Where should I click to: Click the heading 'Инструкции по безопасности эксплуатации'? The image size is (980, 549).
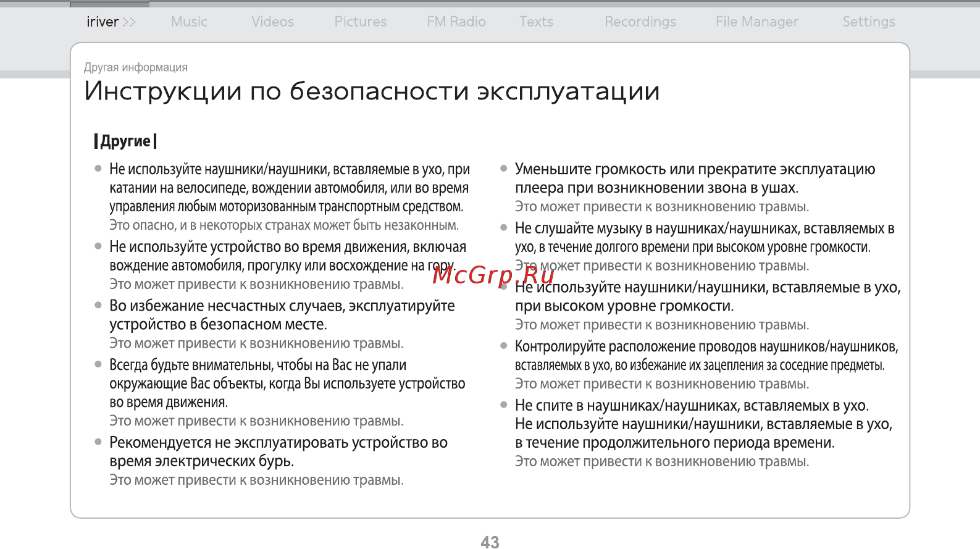[372, 91]
